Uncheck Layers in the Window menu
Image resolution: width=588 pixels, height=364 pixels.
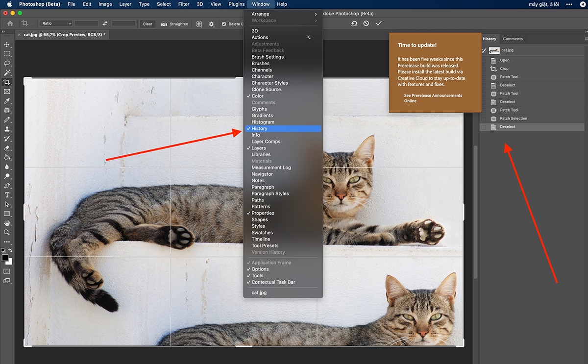(282, 148)
